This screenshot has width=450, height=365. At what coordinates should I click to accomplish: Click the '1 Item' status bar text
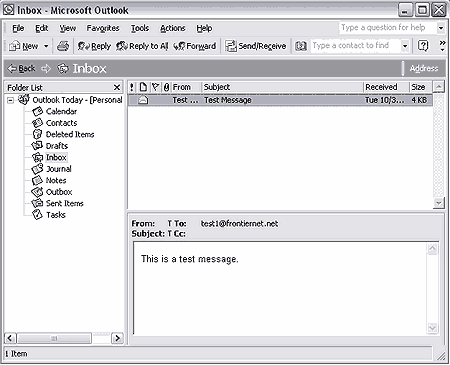point(16,354)
